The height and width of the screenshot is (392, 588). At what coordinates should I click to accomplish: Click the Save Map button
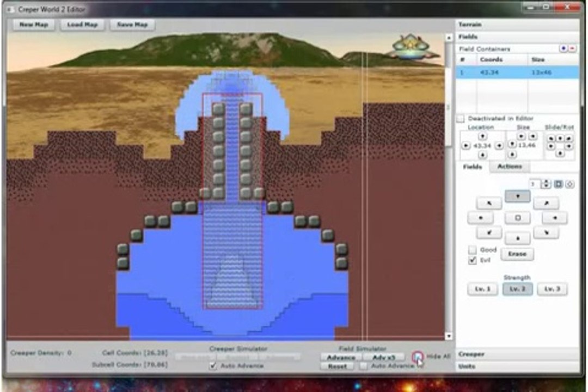tap(132, 24)
